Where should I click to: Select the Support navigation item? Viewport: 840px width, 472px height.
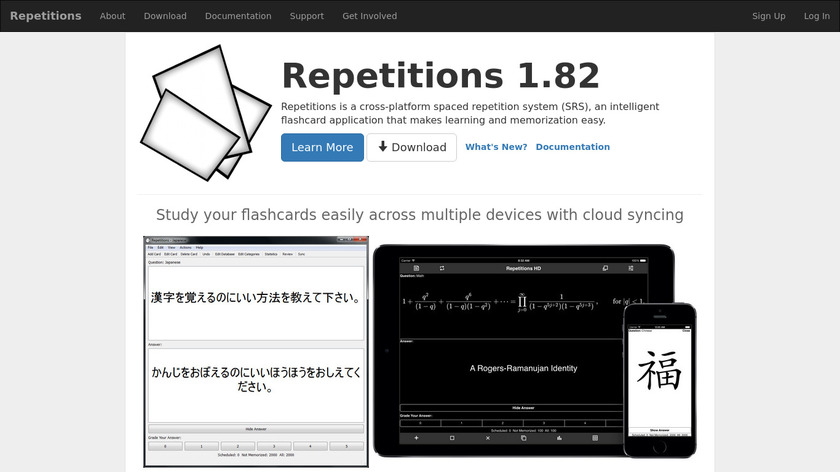306,16
